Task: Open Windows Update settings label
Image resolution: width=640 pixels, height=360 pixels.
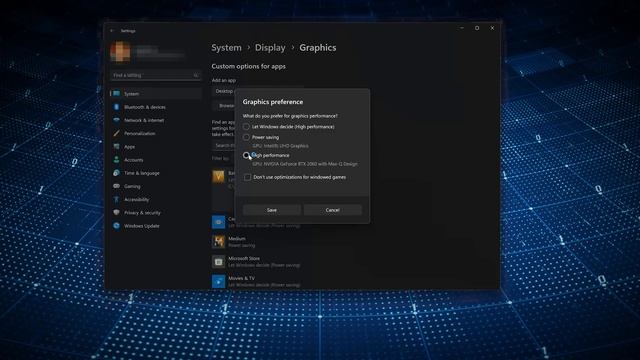Action: coord(142,226)
